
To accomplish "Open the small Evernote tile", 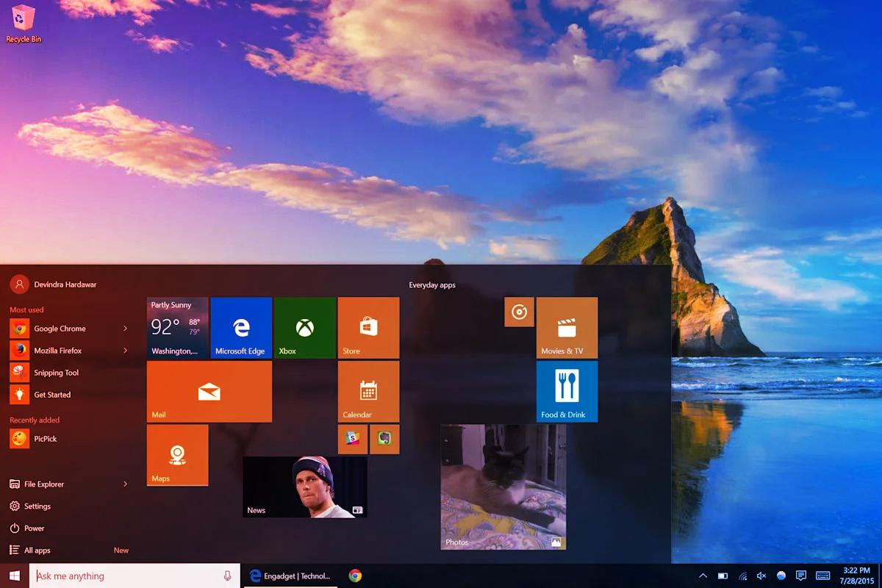I will (384, 439).
